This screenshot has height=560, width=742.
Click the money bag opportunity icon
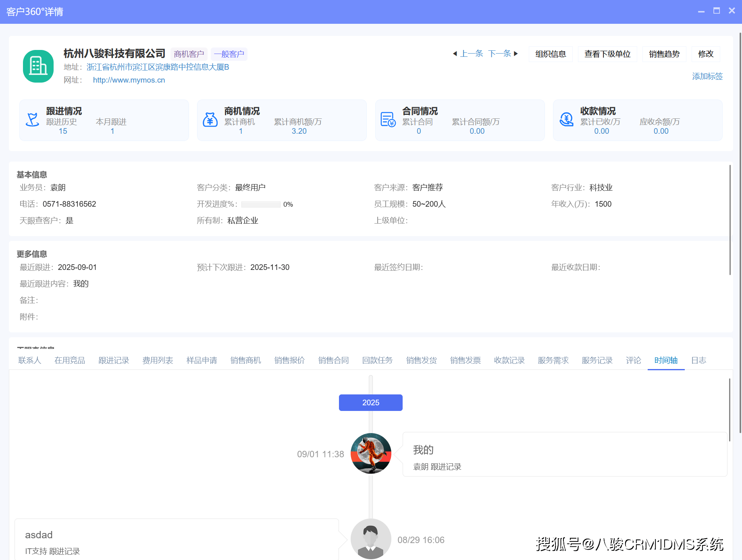pyautogui.click(x=210, y=120)
